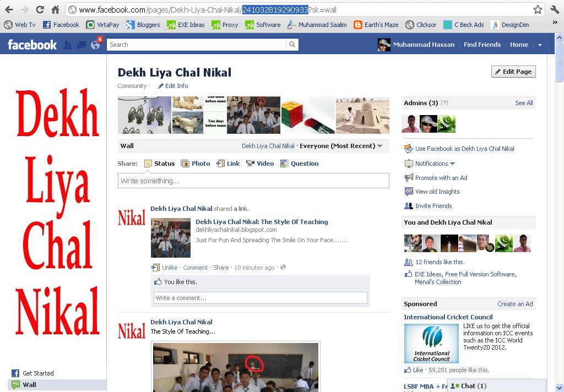Open 12 friends like this link
564x392 pixels.
(440, 262)
